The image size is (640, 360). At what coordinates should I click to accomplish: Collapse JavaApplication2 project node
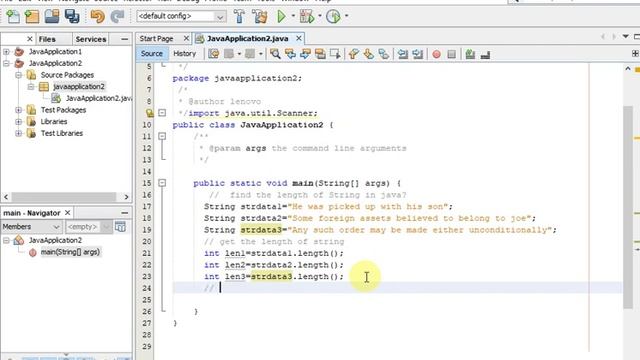click(7, 63)
